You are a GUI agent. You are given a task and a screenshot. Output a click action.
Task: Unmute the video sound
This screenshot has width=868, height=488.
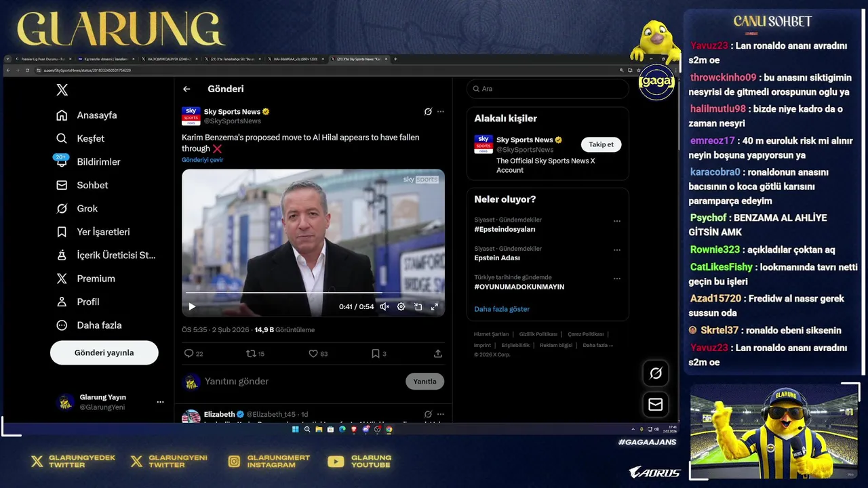point(384,306)
